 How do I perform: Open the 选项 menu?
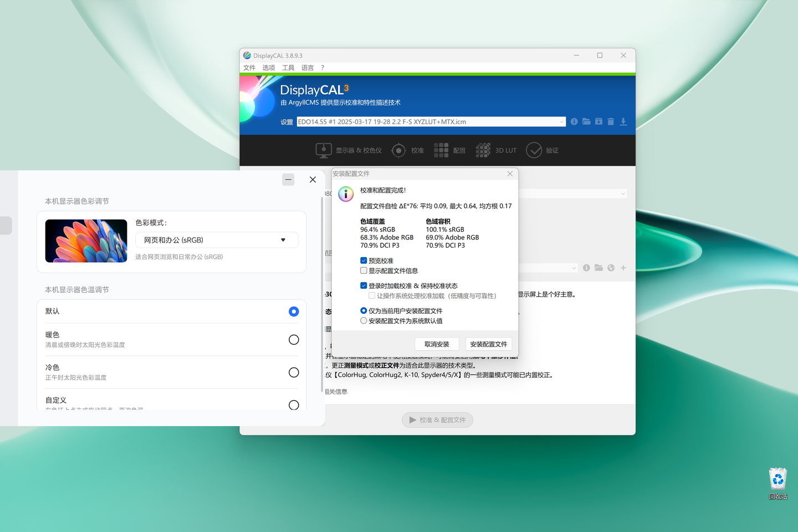269,68
